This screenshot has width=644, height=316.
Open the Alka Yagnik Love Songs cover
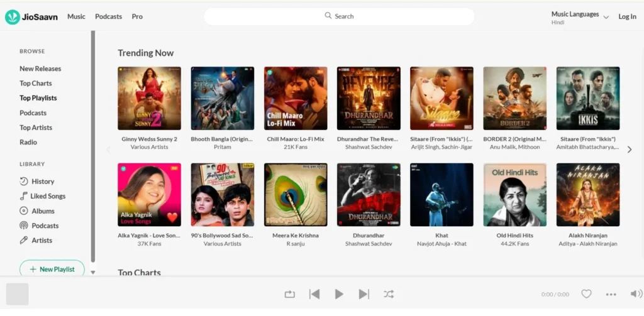[150, 195]
